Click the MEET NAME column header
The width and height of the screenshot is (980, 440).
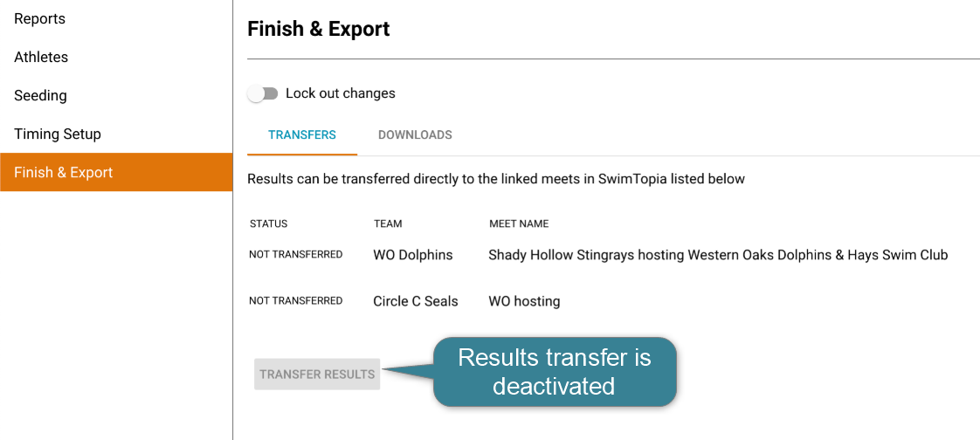click(519, 224)
